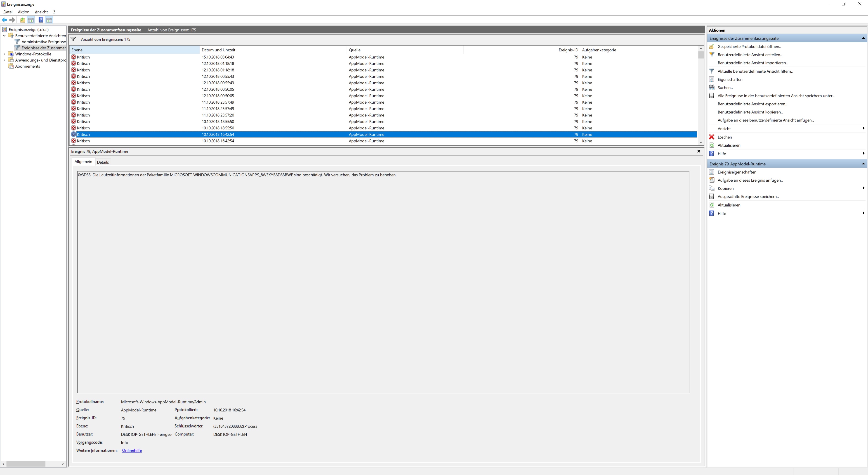Collapse the Ereignis 79, AppModel-Runtime actions section
This screenshot has height=475, width=868.
coord(863,164)
